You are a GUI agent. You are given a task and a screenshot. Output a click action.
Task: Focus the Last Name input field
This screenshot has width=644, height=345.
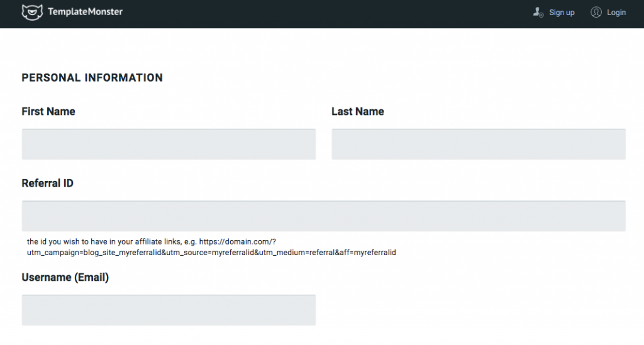point(478,144)
